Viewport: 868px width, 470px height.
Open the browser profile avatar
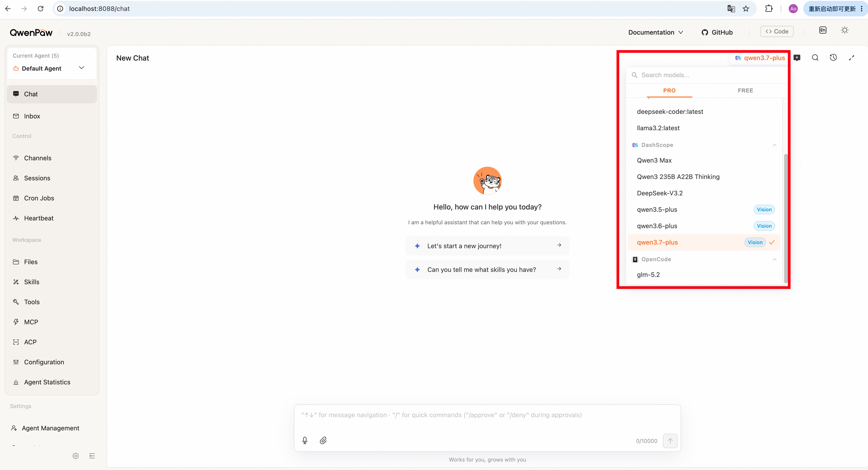pos(793,9)
